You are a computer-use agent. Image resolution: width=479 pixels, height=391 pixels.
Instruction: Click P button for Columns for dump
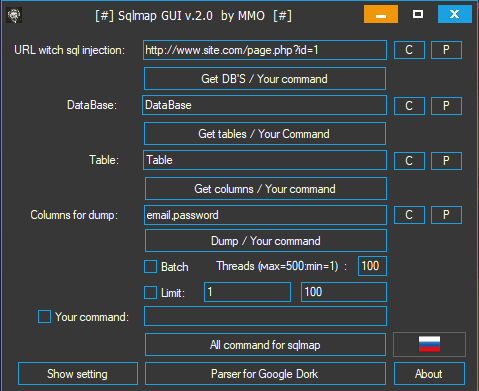point(446,215)
